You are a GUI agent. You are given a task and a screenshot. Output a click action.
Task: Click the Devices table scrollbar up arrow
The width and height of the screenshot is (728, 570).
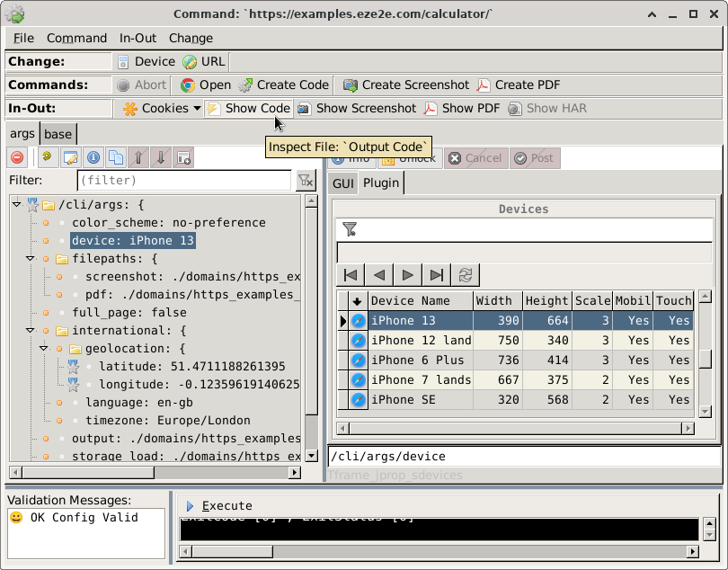706,297
